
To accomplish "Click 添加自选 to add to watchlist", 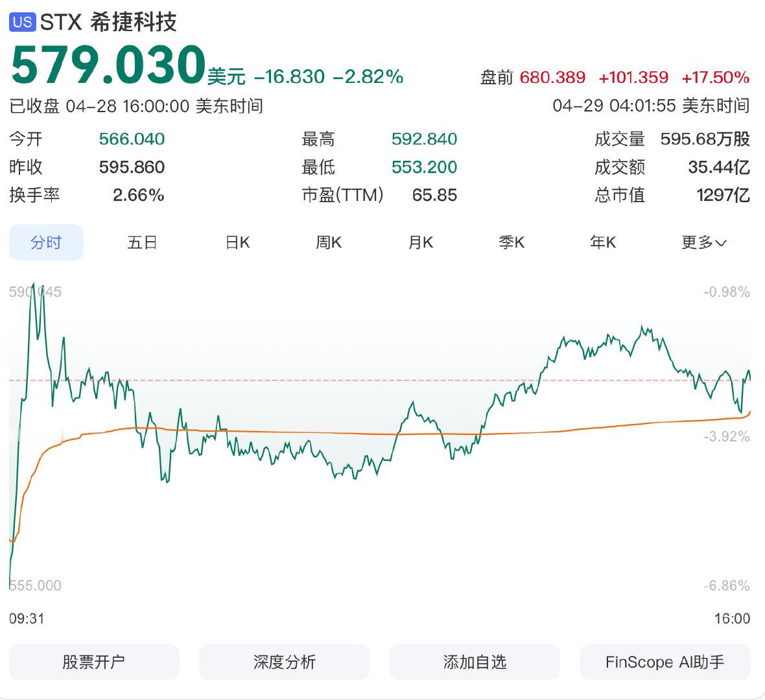I will point(473,662).
